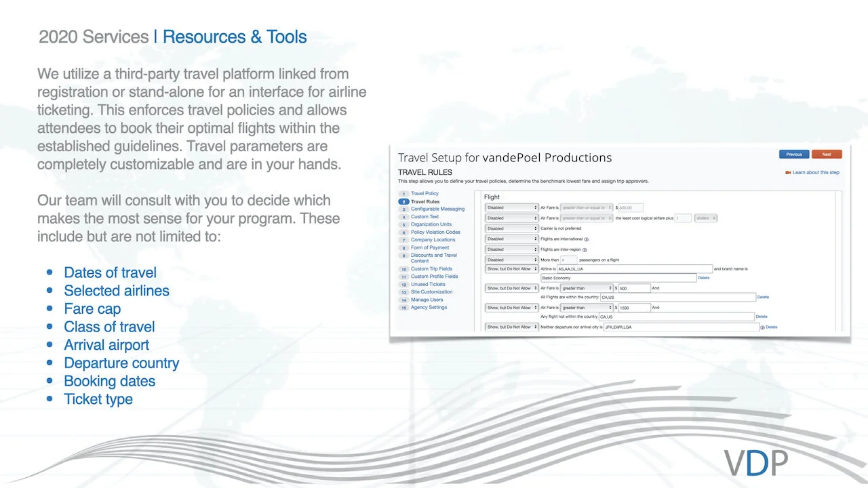Open Show, but Do Not Allow dropdown for Airline rule
Viewport: 868px width, 488px height.
tap(512, 269)
